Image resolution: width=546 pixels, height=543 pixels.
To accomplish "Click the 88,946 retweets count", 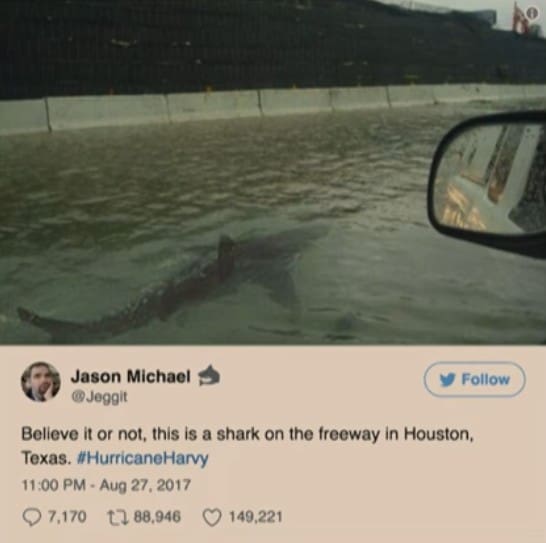I will [x=157, y=517].
